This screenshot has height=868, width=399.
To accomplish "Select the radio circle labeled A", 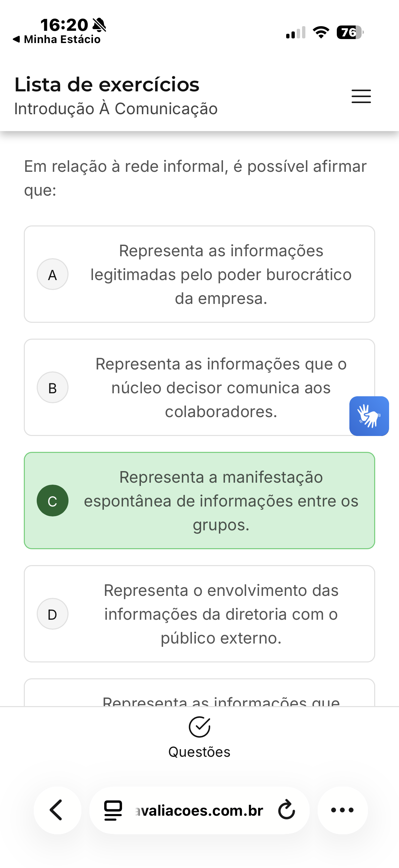I will point(53,274).
